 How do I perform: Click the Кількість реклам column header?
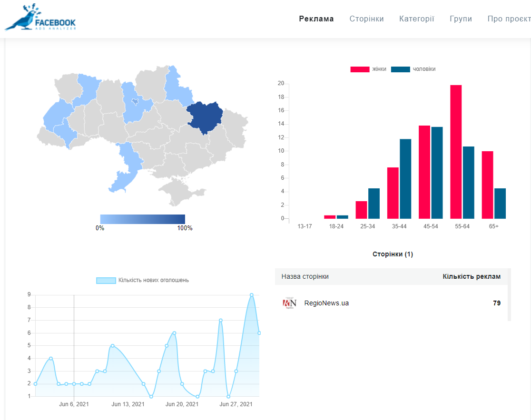pyautogui.click(x=471, y=276)
